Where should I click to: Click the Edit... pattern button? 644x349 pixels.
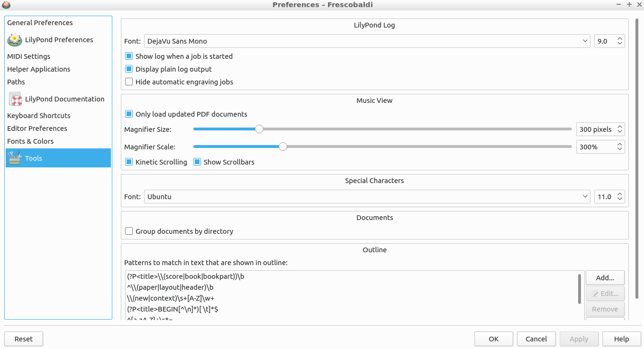coord(605,294)
